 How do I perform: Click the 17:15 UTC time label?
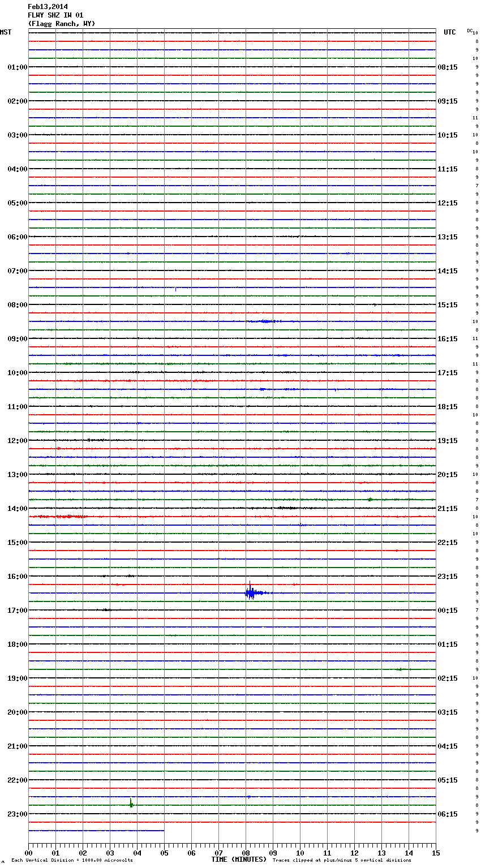[448, 373]
